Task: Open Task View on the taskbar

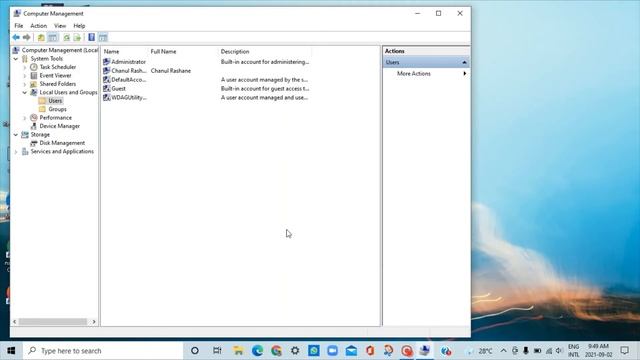Action: click(x=217, y=351)
